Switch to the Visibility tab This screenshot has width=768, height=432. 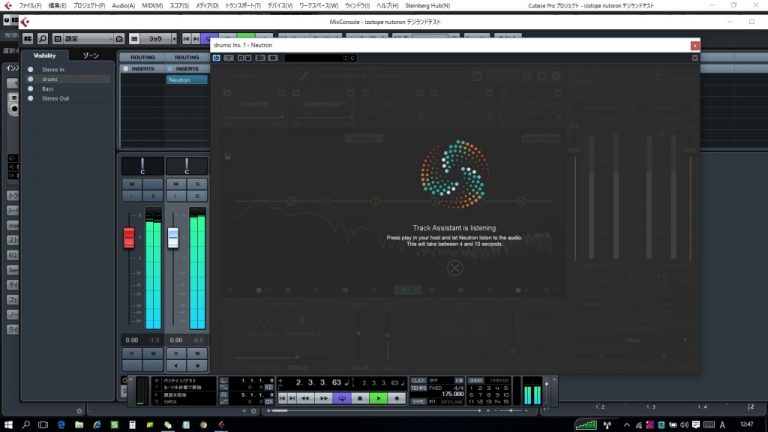click(45, 56)
